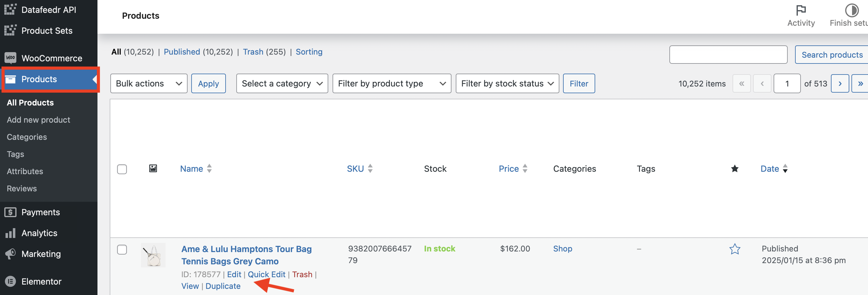Show Published products filter
The image size is (868, 295).
coord(182,52)
